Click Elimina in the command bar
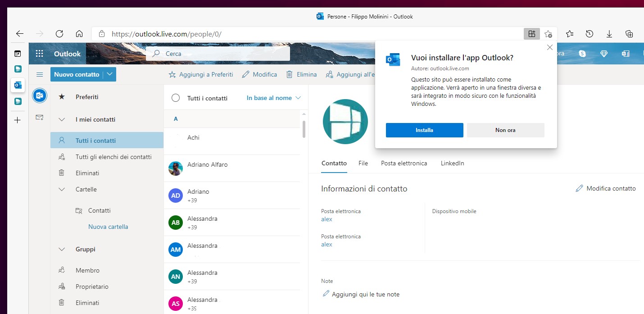This screenshot has width=644, height=314. click(301, 74)
